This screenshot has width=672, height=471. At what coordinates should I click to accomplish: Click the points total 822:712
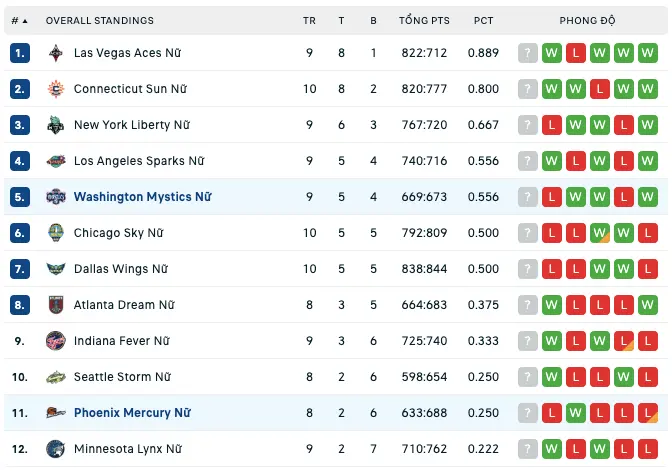(x=424, y=53)
